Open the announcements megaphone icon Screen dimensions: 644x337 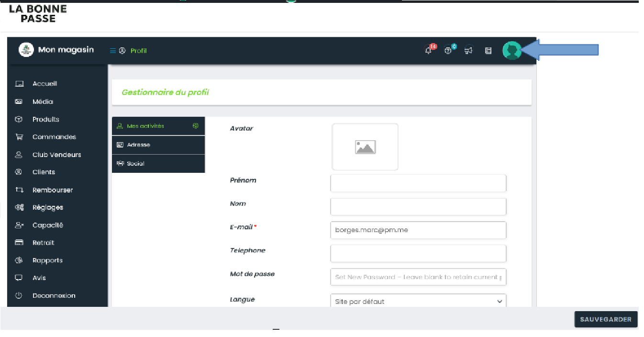point(468,50)
